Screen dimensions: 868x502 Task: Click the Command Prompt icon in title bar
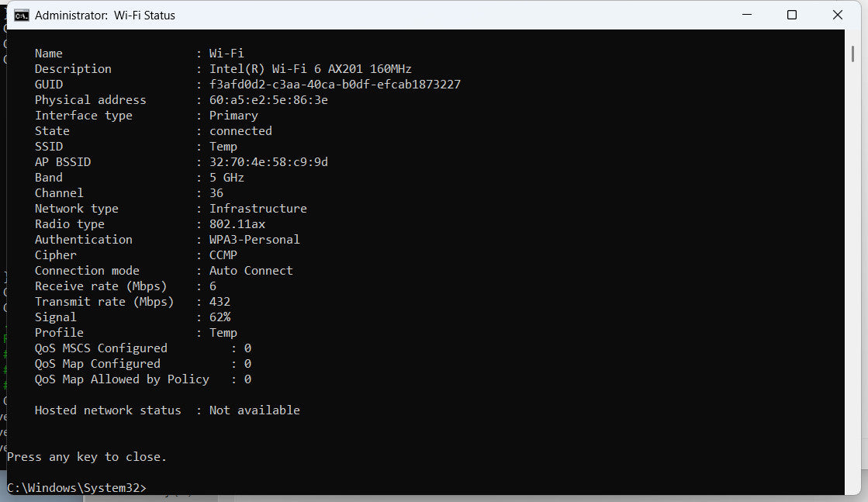coord(22,15)
